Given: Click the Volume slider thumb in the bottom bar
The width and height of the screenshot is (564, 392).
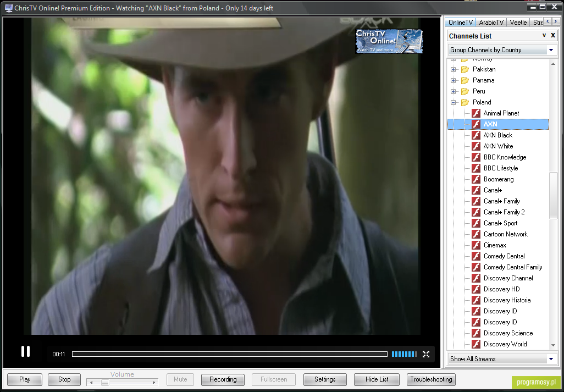Looking at the screenshot, I should [x=105, y=383].
